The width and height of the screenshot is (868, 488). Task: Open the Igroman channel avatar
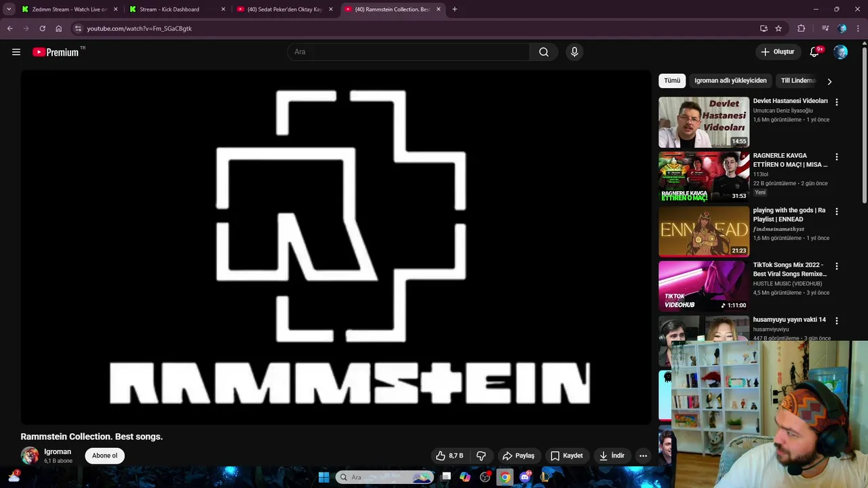(x=30, y=455)
